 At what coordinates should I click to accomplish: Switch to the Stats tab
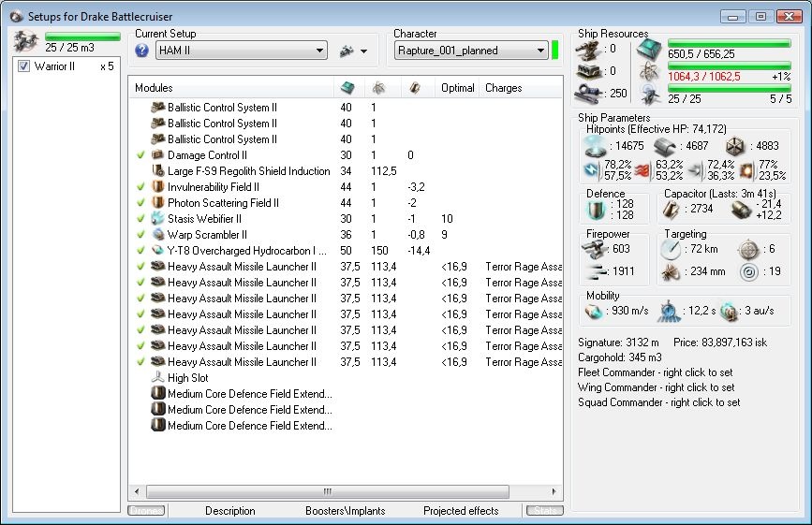click(545, 511)
